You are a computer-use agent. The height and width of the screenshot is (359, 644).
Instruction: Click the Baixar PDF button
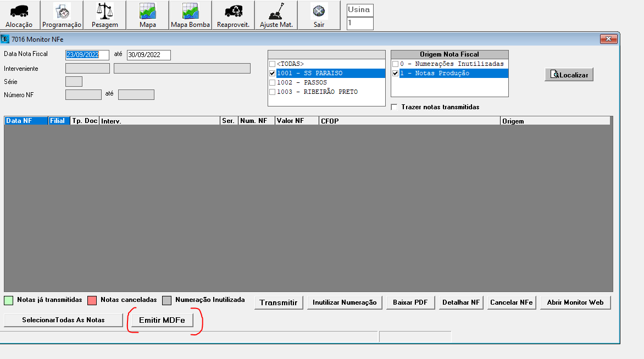point(410,302)
